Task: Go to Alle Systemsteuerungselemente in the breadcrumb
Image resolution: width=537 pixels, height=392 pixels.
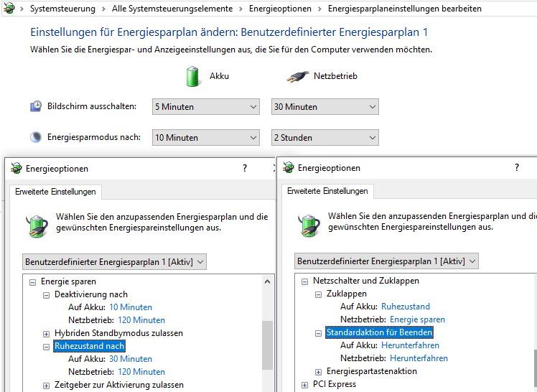Action: 172,9
